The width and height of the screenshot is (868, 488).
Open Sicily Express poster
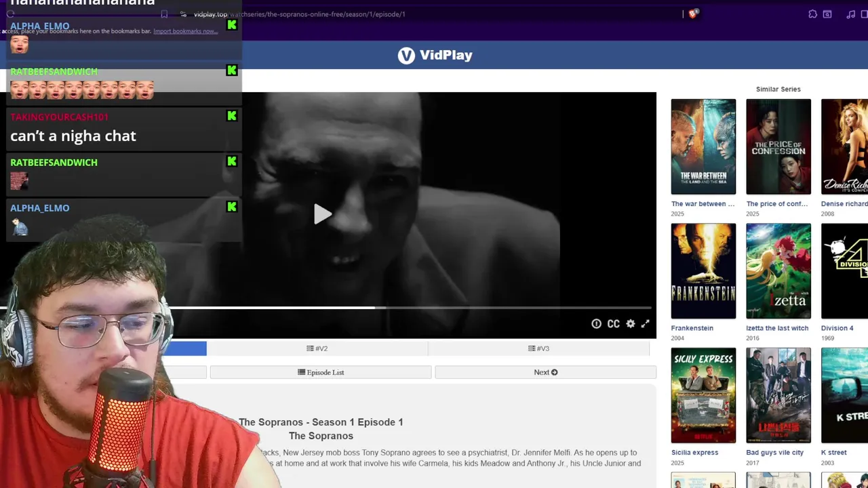pos(703,395)
